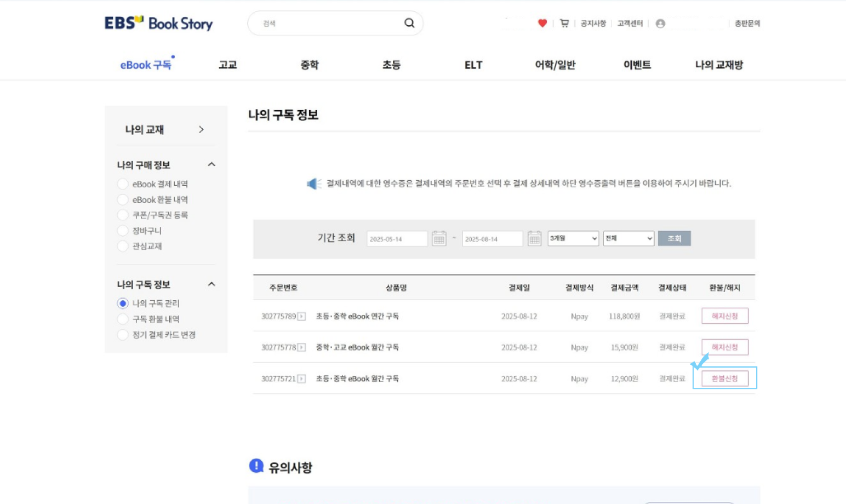Viewport: 846px width, 504px height.
Task: Select the 구독 환불 내역 radio option
Action: 123,319
